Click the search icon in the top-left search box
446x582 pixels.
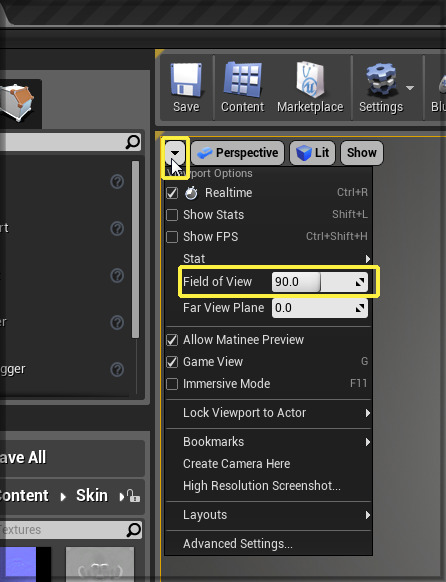click(x=133, y=142)
